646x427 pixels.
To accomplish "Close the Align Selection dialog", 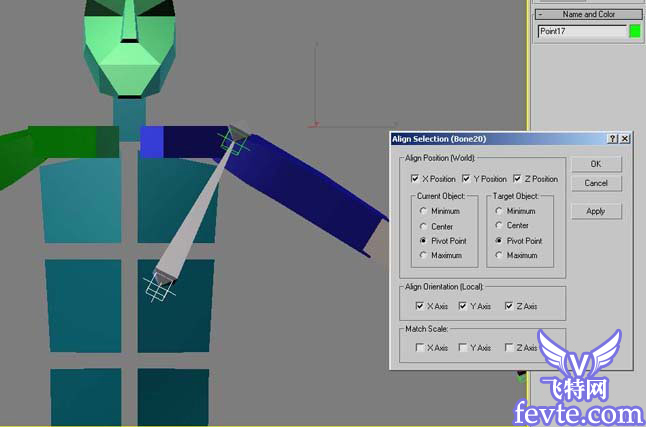I will pyautogui.click(x=625, y=139).
